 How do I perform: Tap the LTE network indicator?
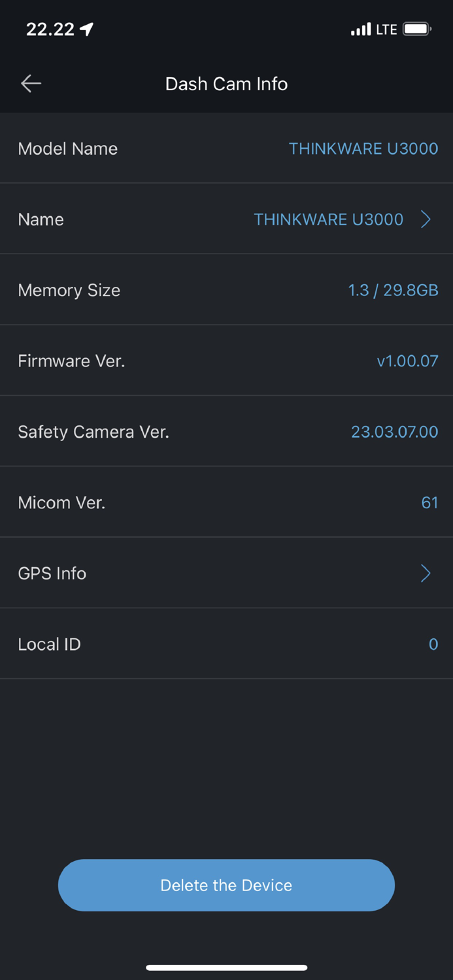(387, 29)
